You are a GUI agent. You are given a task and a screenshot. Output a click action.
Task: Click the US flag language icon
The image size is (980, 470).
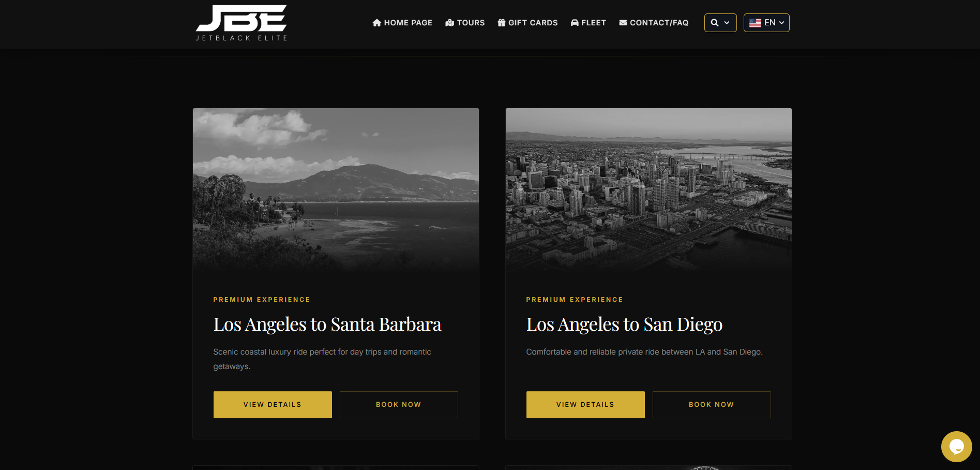pyautogui.click(x=755, y=23)
